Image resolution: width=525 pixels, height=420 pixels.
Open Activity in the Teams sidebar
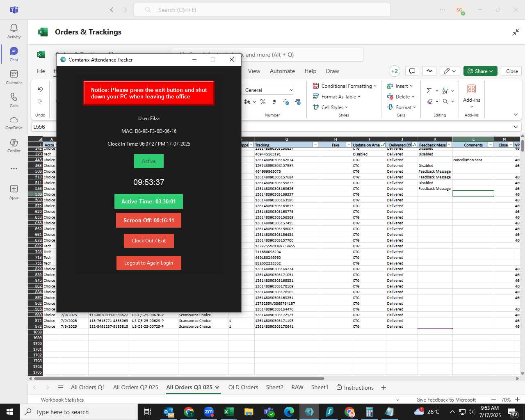(x=14, y=31)
